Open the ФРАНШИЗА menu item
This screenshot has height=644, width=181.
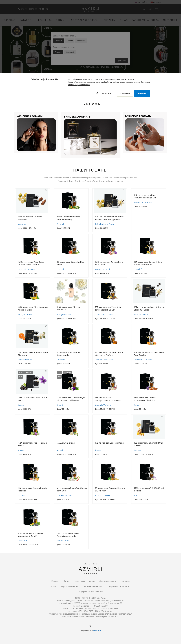(45, 20)
